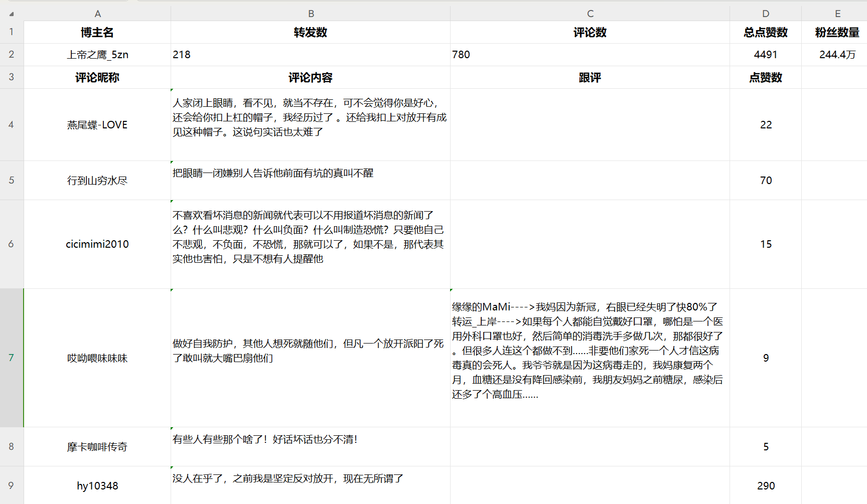The image size is (867, 504).
Task: Select the cell containing 4491
Action: [x=766, y=55]
